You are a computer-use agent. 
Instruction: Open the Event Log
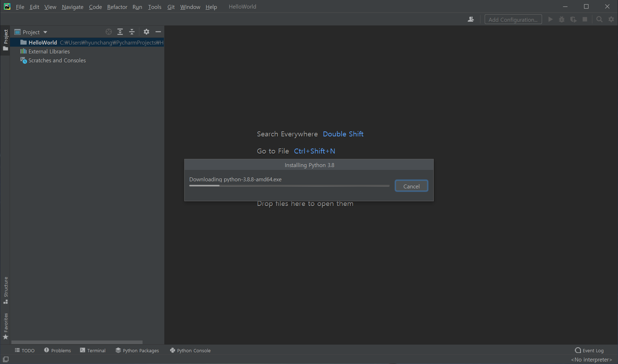tap(589, 350)
